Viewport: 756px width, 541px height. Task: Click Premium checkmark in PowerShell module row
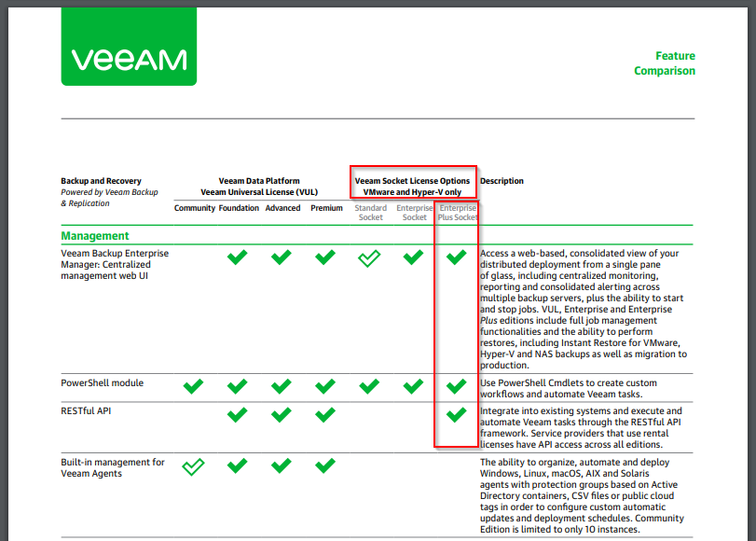point(325,386)
